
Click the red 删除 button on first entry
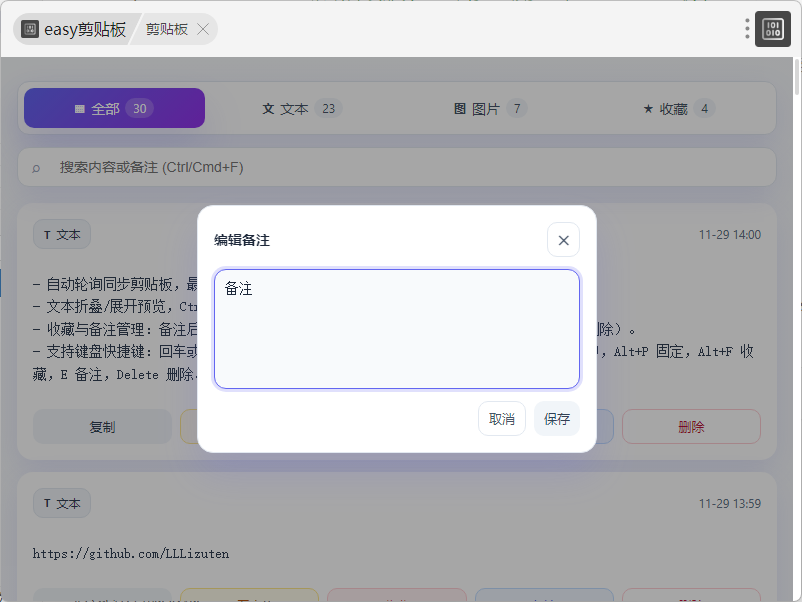pos(691,426)
